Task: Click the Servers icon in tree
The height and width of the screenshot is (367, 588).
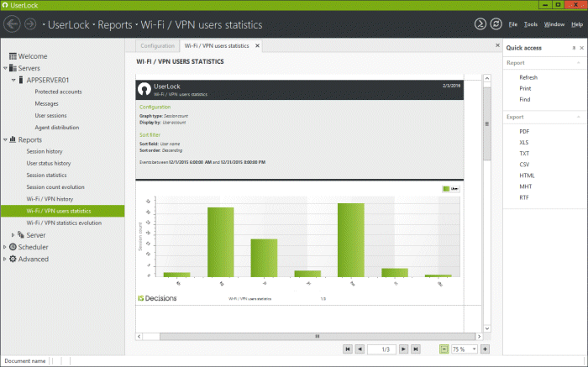Action: pyautogui.click(x=13, y=68)
